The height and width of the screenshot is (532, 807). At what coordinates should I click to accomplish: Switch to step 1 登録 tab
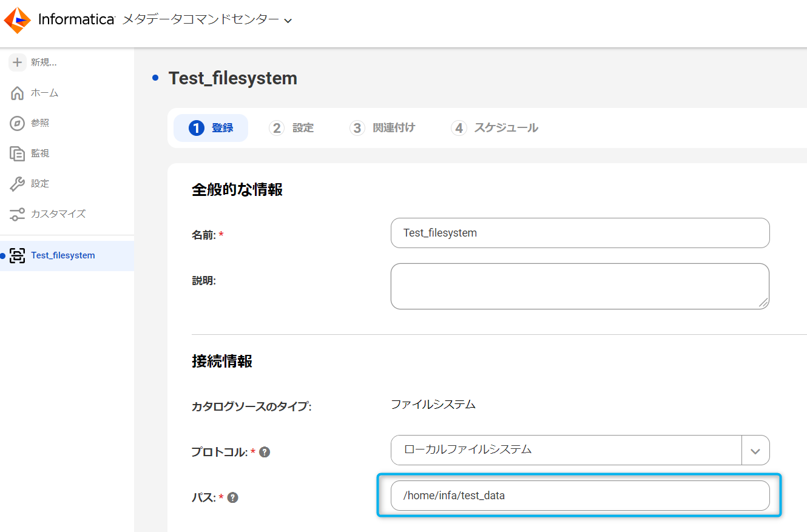tap(211, 128)
